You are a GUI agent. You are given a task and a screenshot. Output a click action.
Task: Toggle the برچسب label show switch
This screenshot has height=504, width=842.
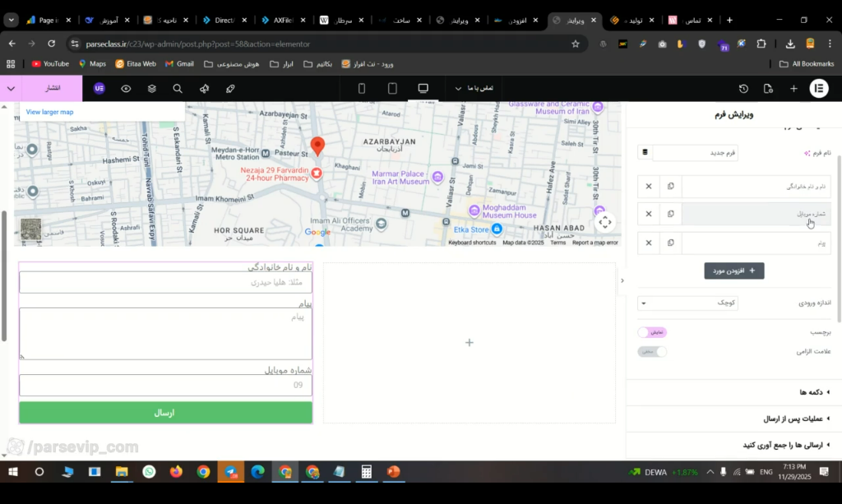(x=652, y=332)
